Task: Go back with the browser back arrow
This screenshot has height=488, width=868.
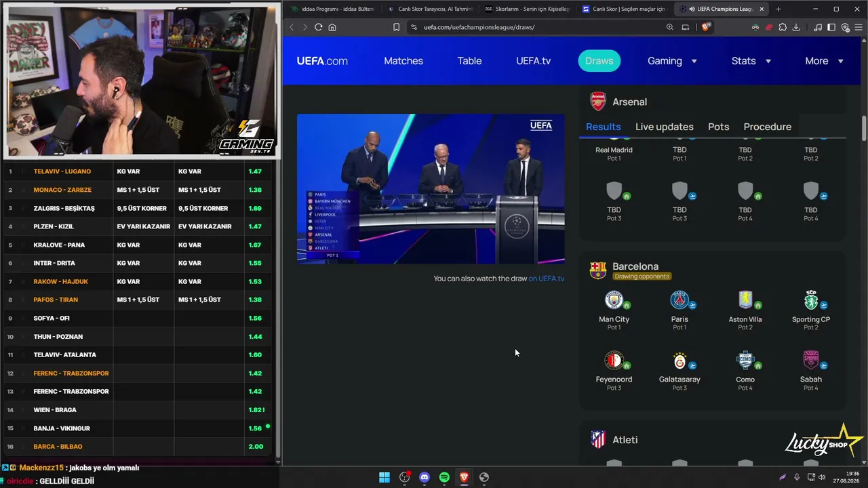Action: (x=292, y=27)
